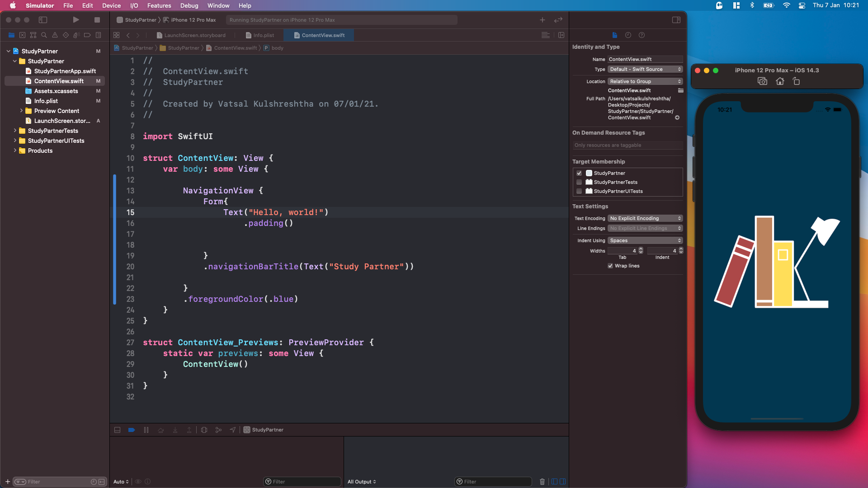
Task: Click the Stop button in toolbar
Action: (x=97, y=20)
